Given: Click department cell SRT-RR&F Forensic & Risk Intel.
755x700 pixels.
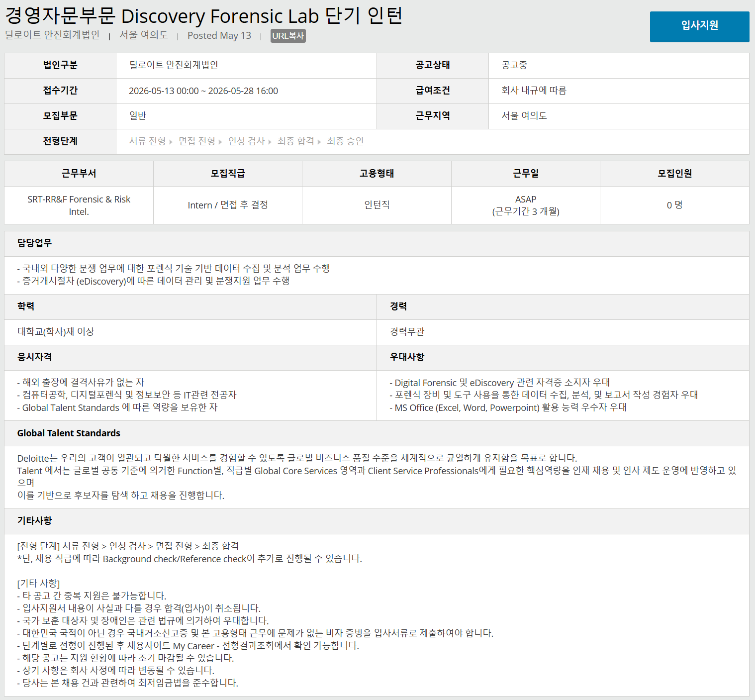Looking at the screenshot, I should coord(79,205).
